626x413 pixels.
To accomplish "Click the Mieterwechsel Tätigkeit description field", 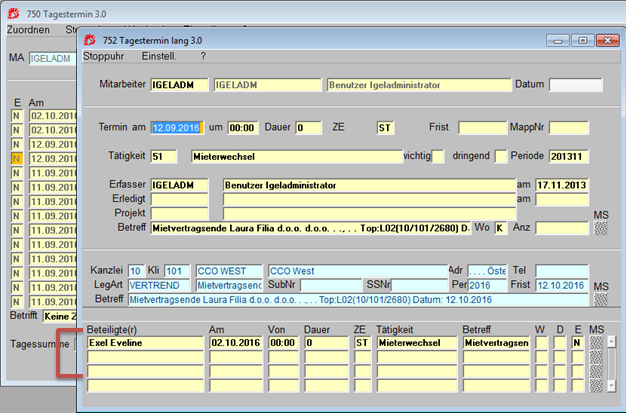I will point(297,157).
